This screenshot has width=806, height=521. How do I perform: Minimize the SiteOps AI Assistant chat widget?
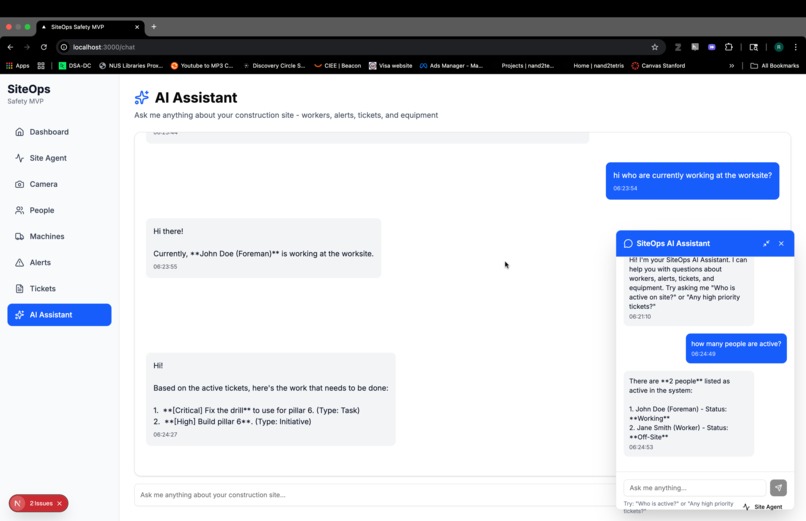766,244
